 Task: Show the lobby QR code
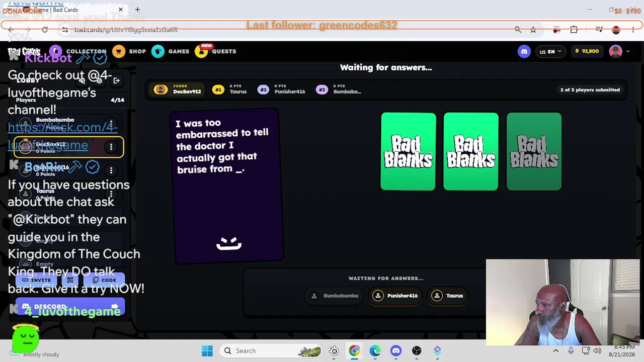click(x=70, y=280)
